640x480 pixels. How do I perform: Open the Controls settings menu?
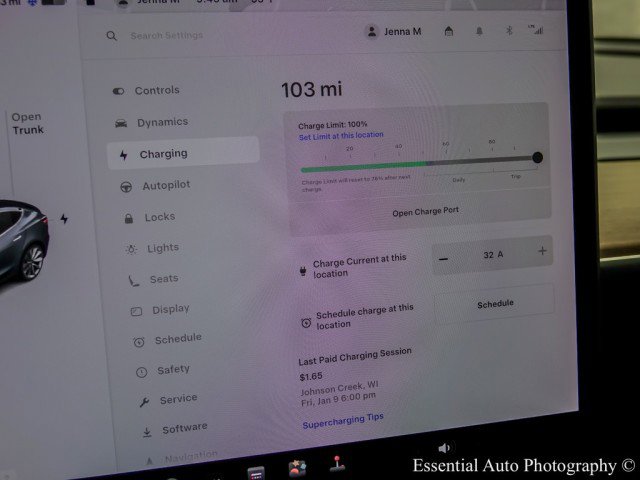click(x=156, y=90)
